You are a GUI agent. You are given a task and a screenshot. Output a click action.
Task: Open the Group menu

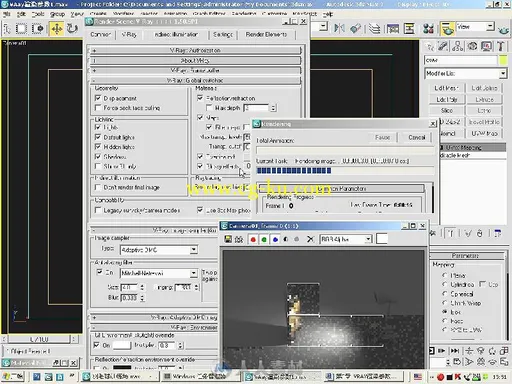click(x=57, y=14)
